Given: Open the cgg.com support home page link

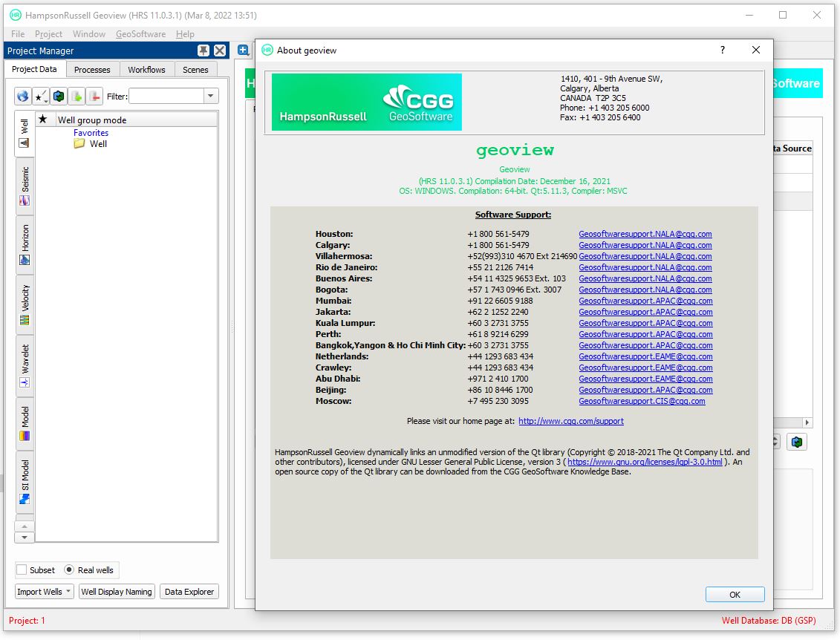Looking at the screenshot, I should [570, 421].
